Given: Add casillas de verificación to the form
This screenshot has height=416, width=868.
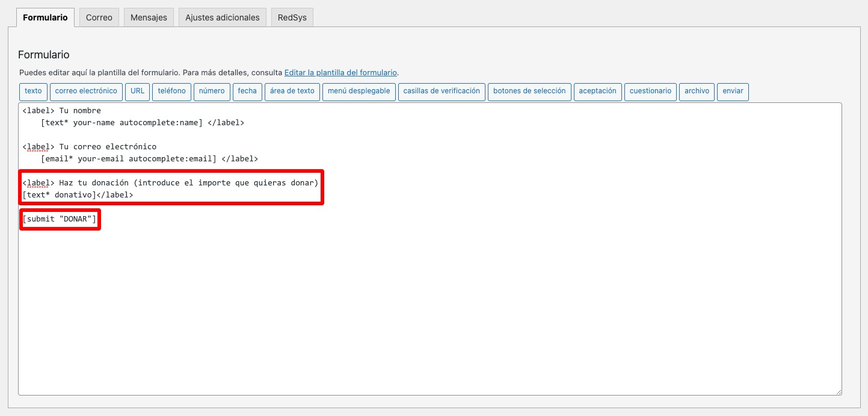Looking at the screenshot, I should coord(442,92).
